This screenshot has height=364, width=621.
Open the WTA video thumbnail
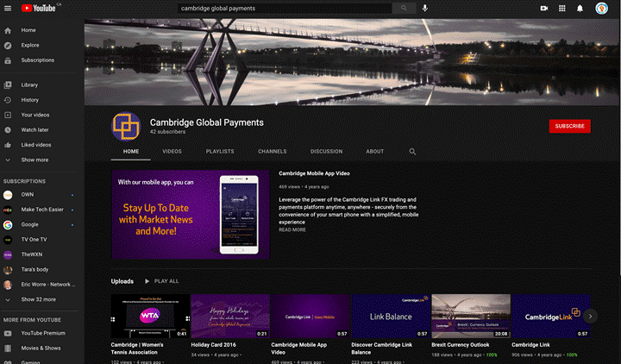click(x=150, y=316)
